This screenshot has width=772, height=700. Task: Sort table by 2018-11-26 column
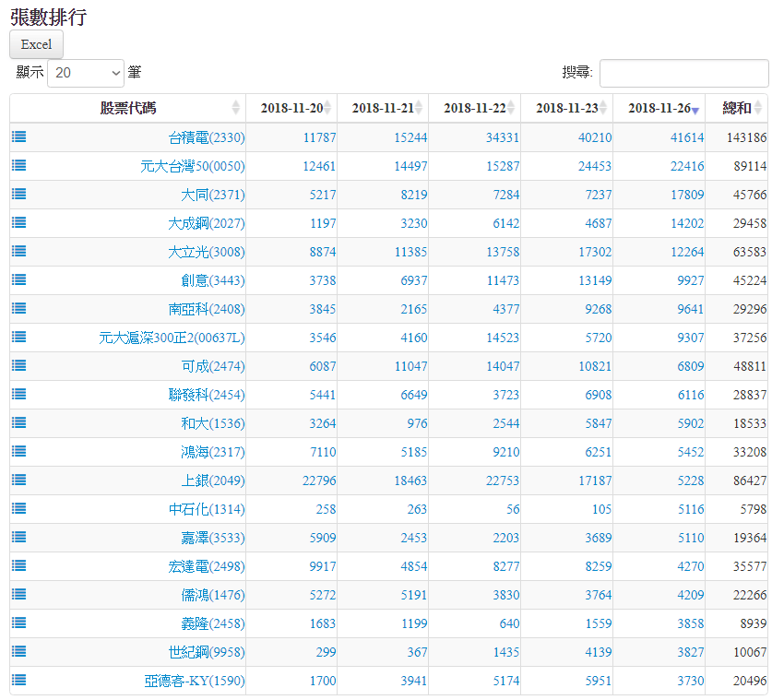tap(659, 108)
